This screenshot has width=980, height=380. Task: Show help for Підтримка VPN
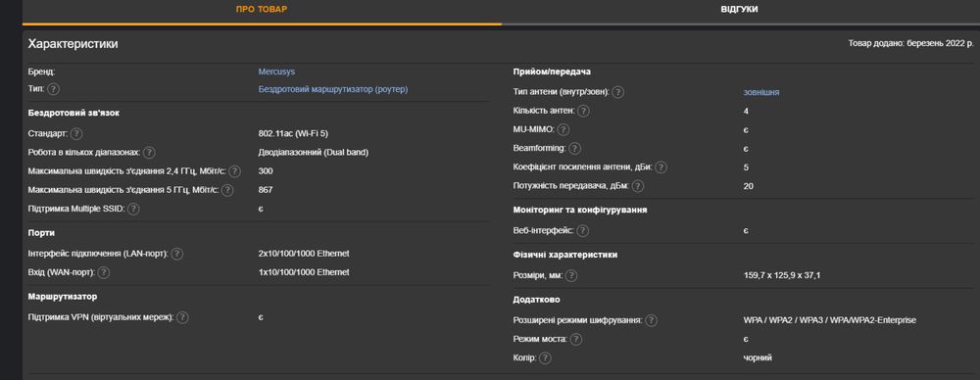[182, 317]
